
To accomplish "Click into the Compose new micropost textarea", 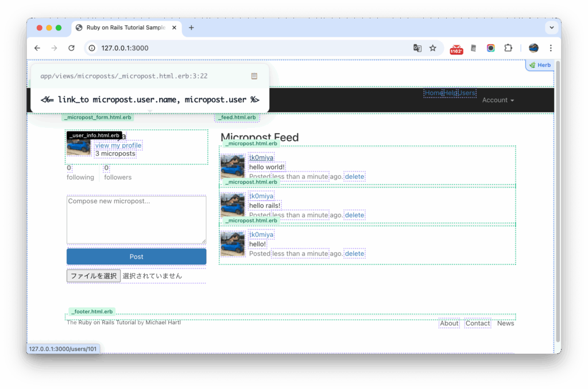I will [x=136, y=220].
